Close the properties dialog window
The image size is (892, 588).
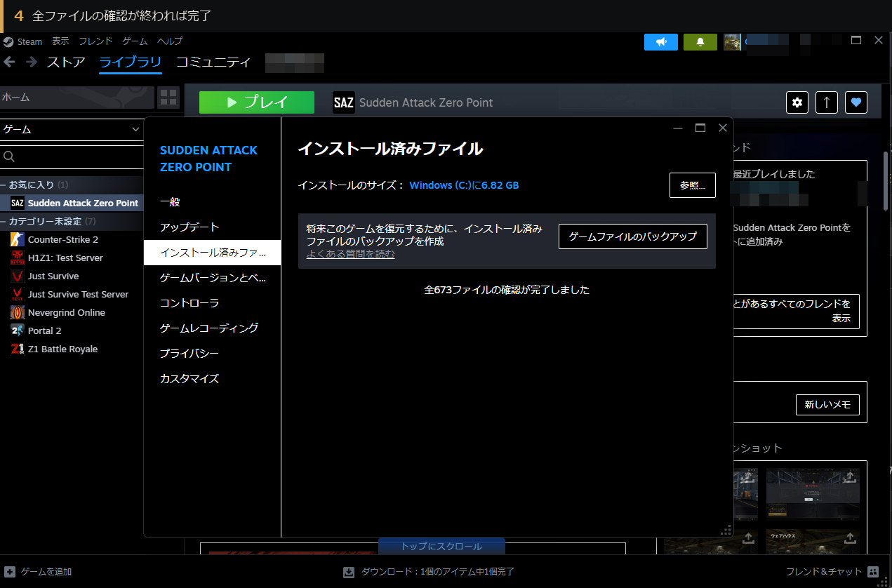pyautogui.click(x=723, y=128)
